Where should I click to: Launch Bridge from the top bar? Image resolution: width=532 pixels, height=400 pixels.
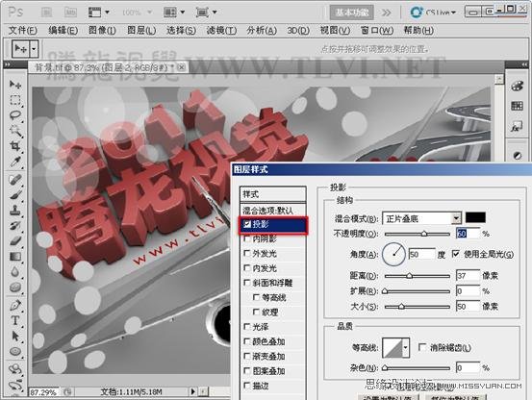(46, 12)
